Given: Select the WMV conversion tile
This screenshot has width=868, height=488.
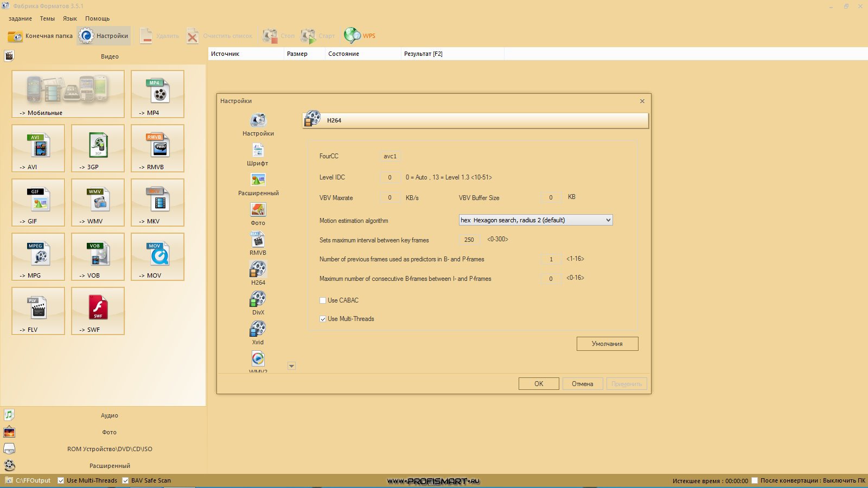Looking at the screenshot, I should pyautogui.click(x=98, y=202).
